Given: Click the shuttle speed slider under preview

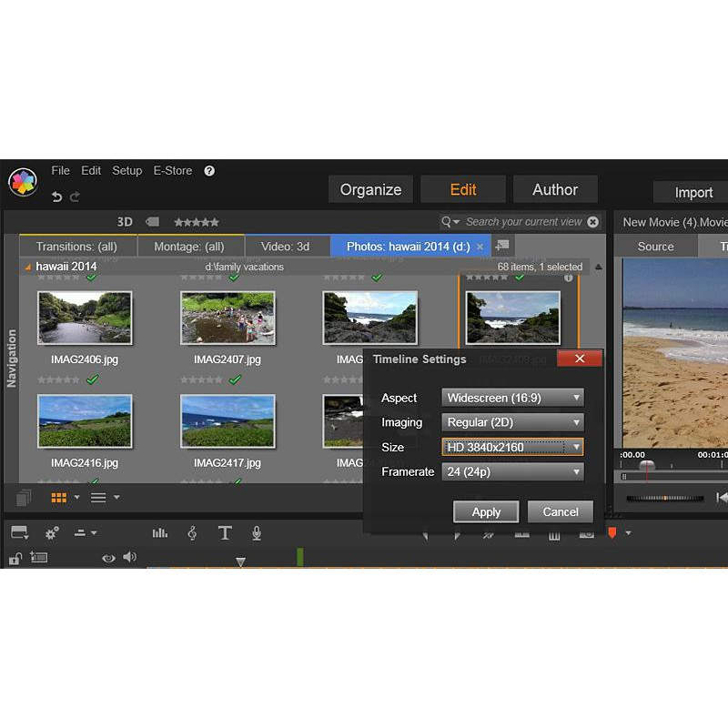Looking at the screenshot, I should pyautogui.click(x=665, y=498).
